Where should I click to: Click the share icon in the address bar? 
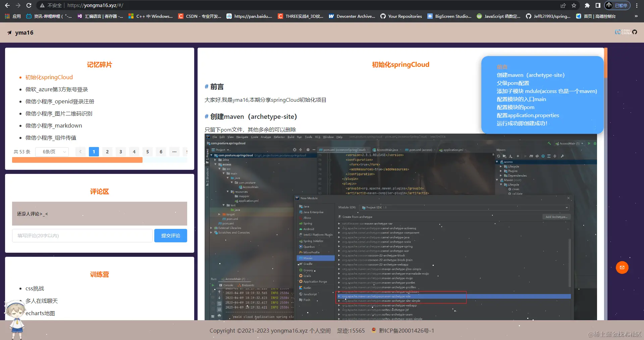(563, 5)
